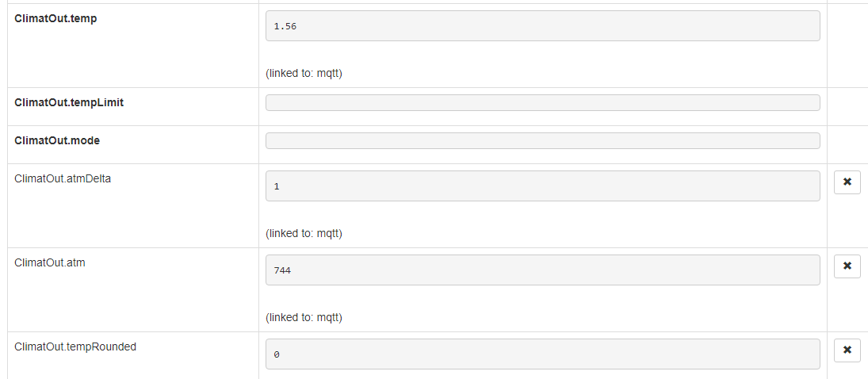Click the ClimatOut.temp value field
Viewport: 868px width, 379px height.
coord(542,26)
